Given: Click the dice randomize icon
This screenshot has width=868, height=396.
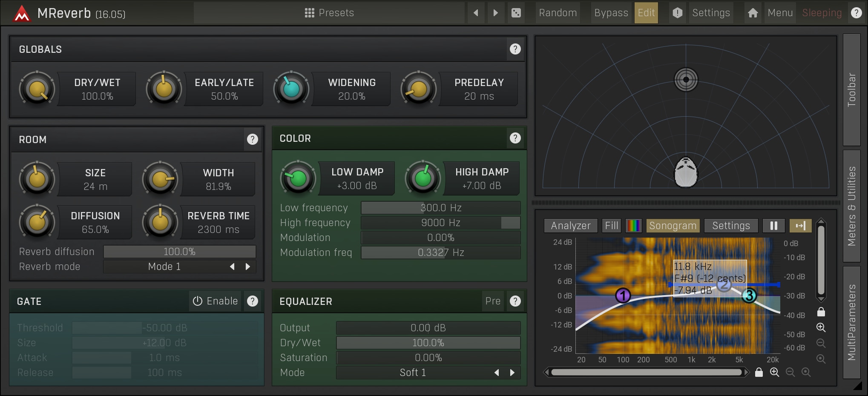Looking at the screenshot, I should pyautogui.click(x=516, y=13).
